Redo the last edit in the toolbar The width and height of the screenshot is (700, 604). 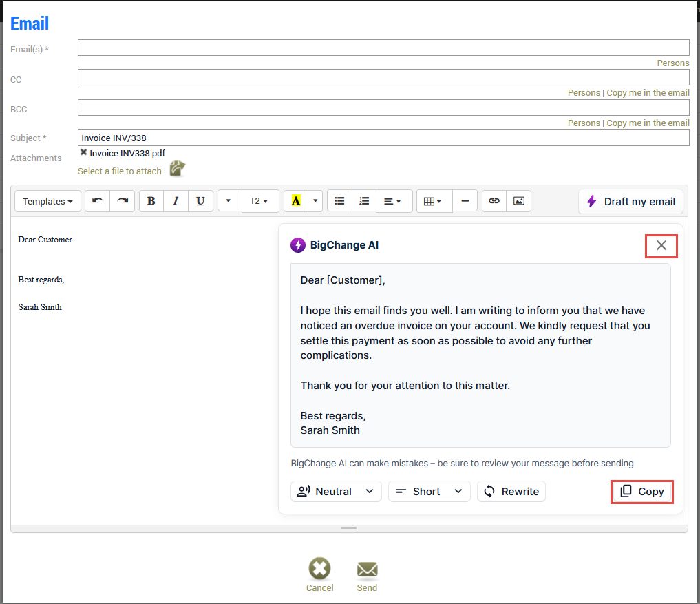pyautogui.click(x=123, y=201)
